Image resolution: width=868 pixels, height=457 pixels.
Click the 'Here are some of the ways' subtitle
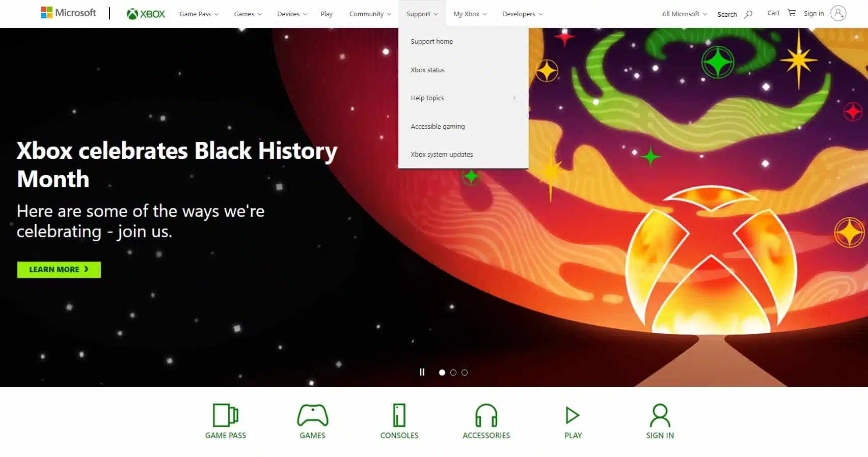tap(141, 221)
